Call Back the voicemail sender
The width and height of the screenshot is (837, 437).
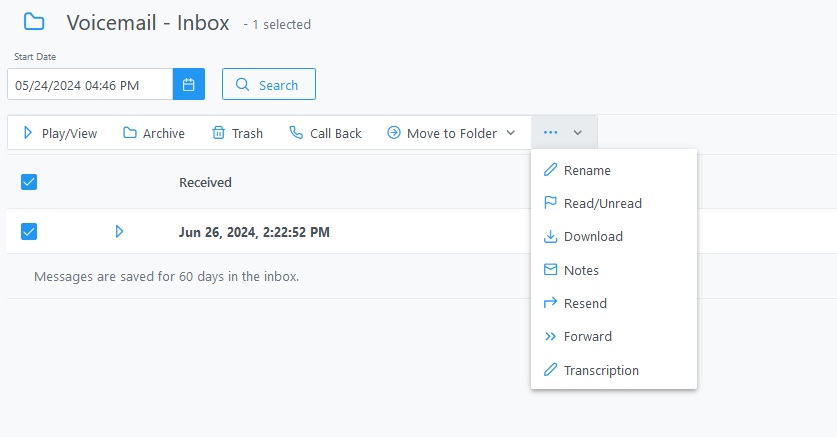point(325,133)
